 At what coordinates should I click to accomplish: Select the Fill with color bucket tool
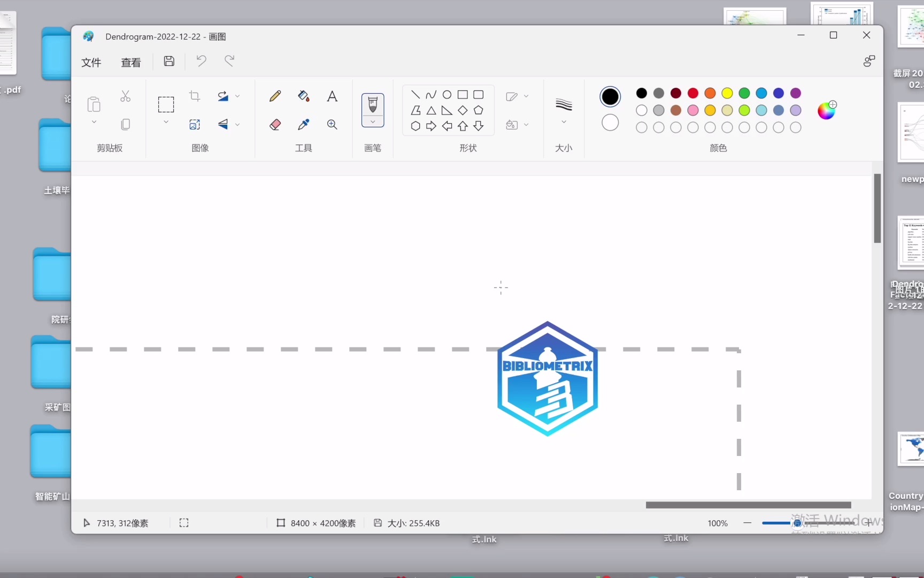pyautogui.click(x=304, y=96)
